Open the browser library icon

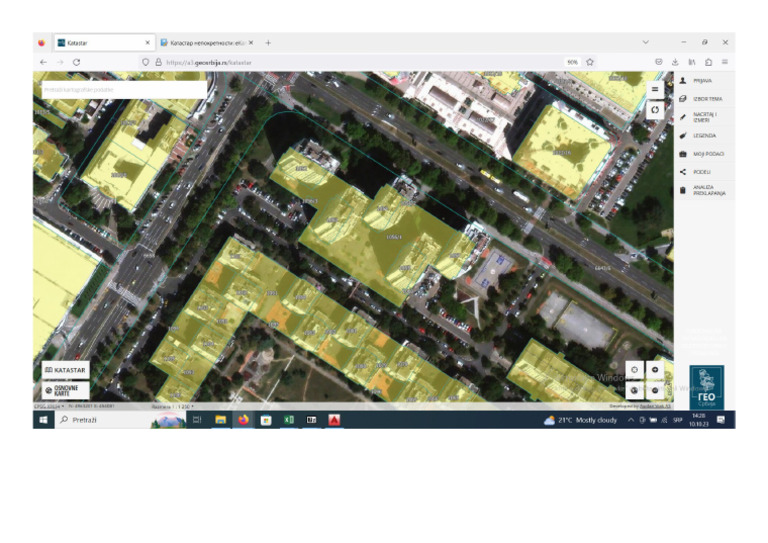pyautogui.click(x=692, y=62)
